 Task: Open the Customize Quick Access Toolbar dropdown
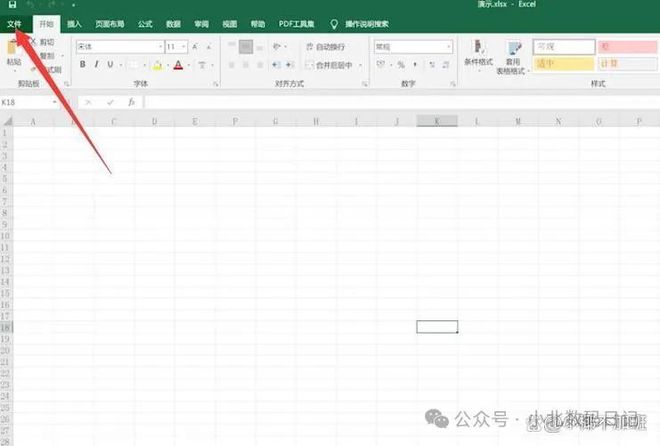(74, 5)
